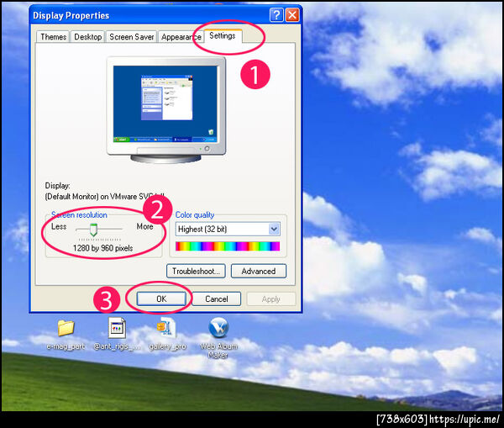Click the rainbow color quality bar
The image size is (504, 428).
[228, 246]
